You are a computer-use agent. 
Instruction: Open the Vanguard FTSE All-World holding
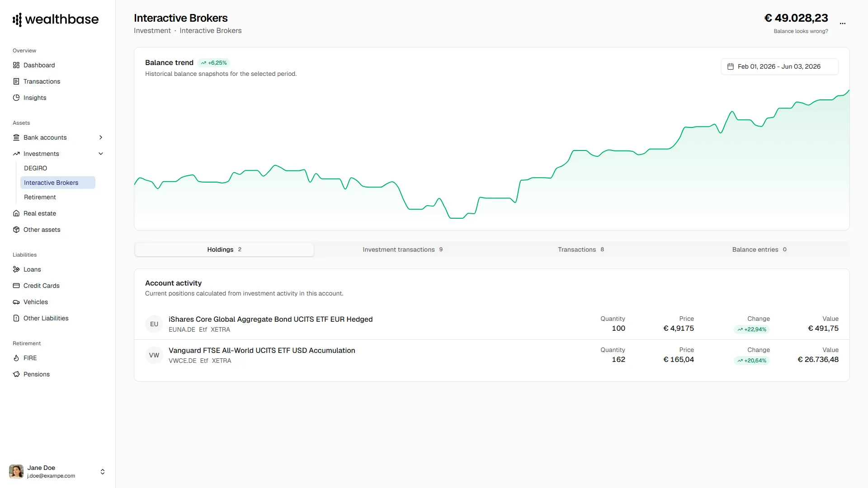492,355
